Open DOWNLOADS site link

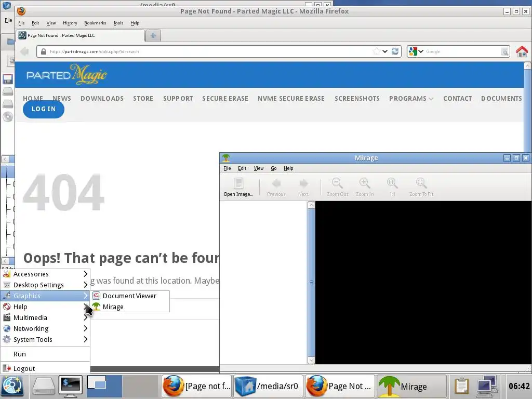tap(102, 98)
